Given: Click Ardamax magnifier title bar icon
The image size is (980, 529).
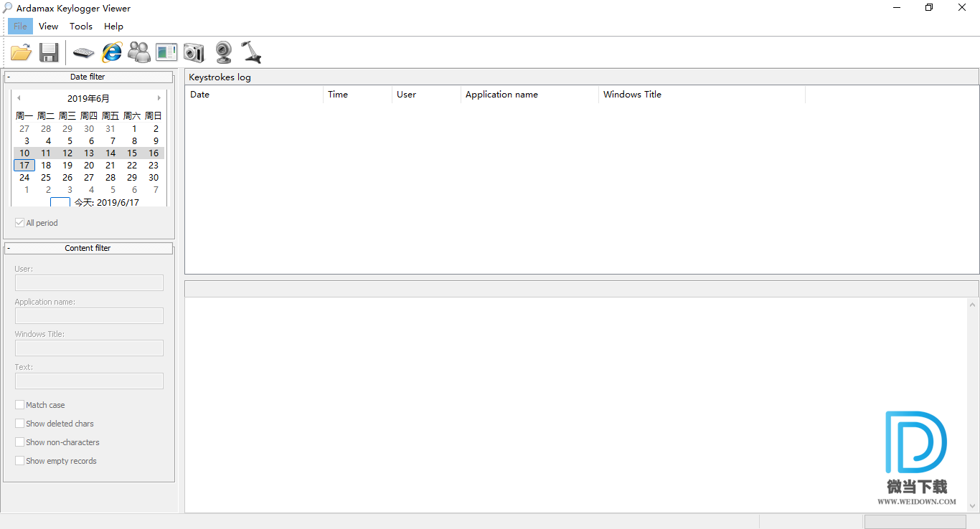Looking at the screenshot, I should pos(8,8).
